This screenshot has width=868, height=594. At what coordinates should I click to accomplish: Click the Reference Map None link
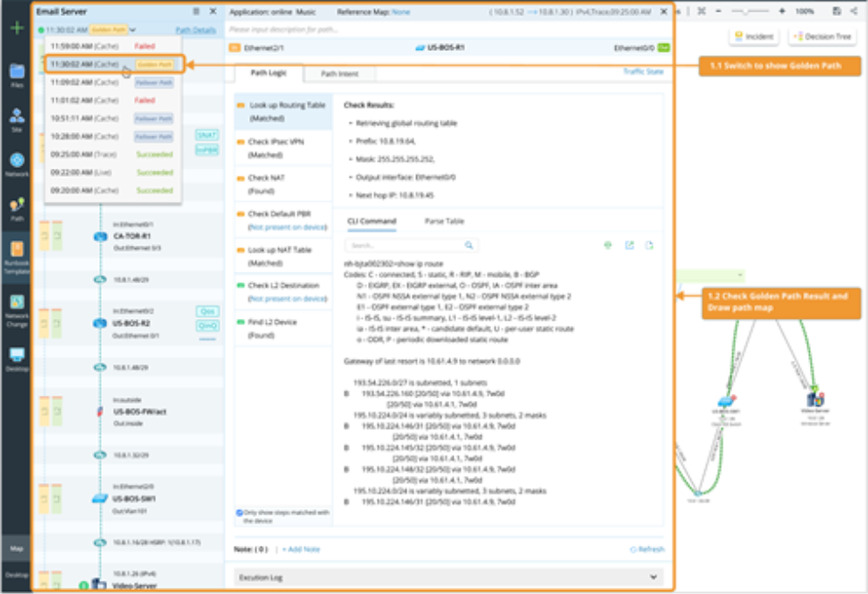coord(401,12)
